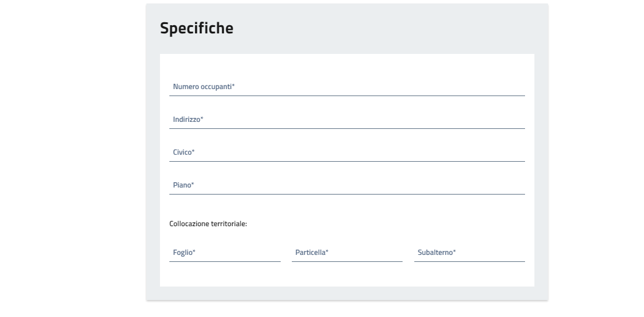Click the Civico* label text
Viewport: 644px width, 317px height.
coord(183,153)
